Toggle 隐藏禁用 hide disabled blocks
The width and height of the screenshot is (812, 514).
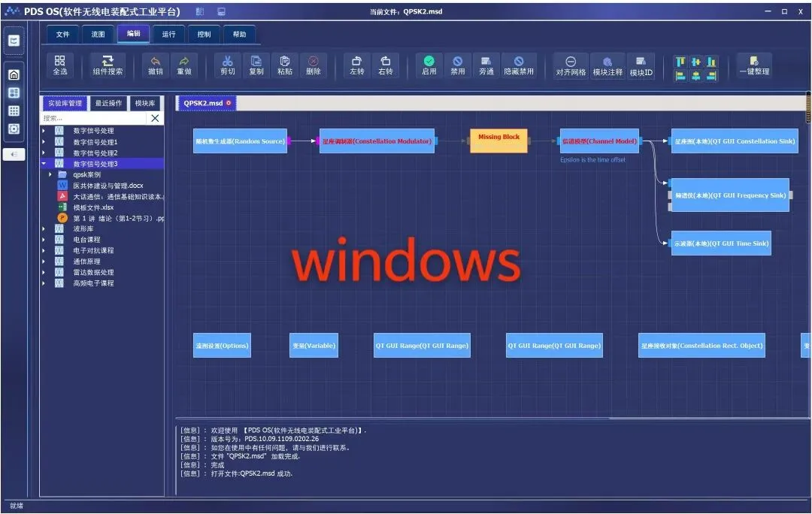(x=518, y=65)
